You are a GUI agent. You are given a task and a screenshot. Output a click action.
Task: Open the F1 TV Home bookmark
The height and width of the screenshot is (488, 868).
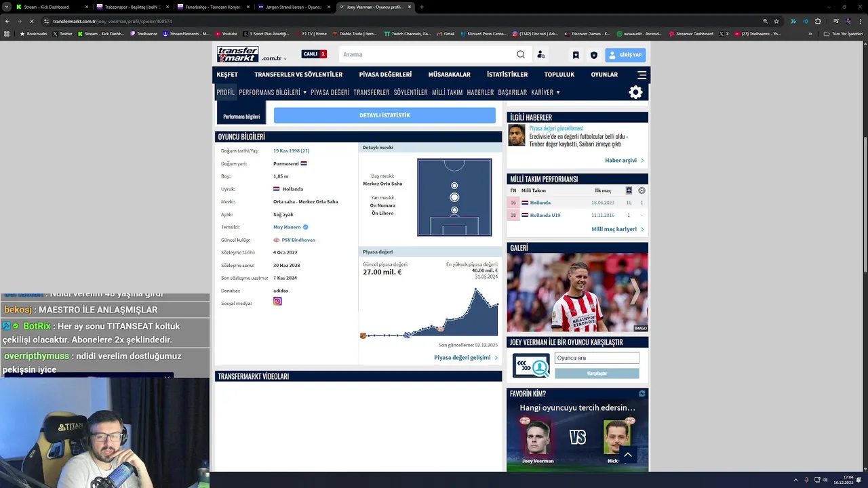[311, 33]
